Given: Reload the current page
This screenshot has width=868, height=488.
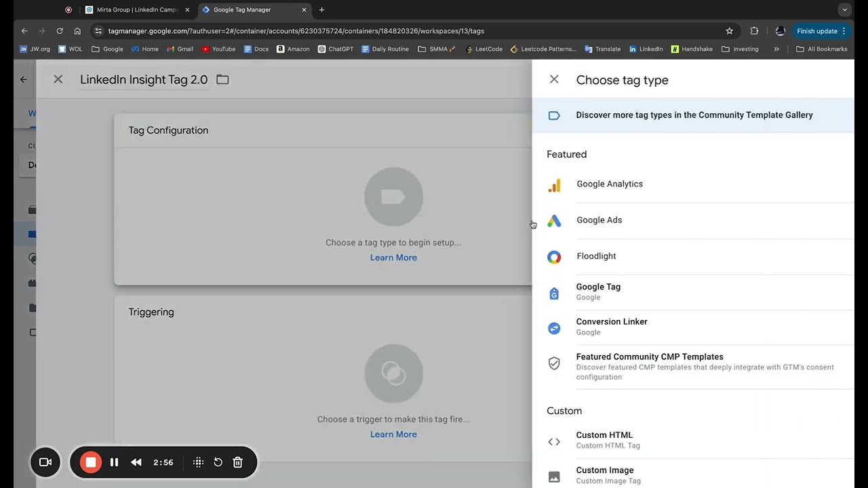Looking at the screenshot, I should click(60, 31).
